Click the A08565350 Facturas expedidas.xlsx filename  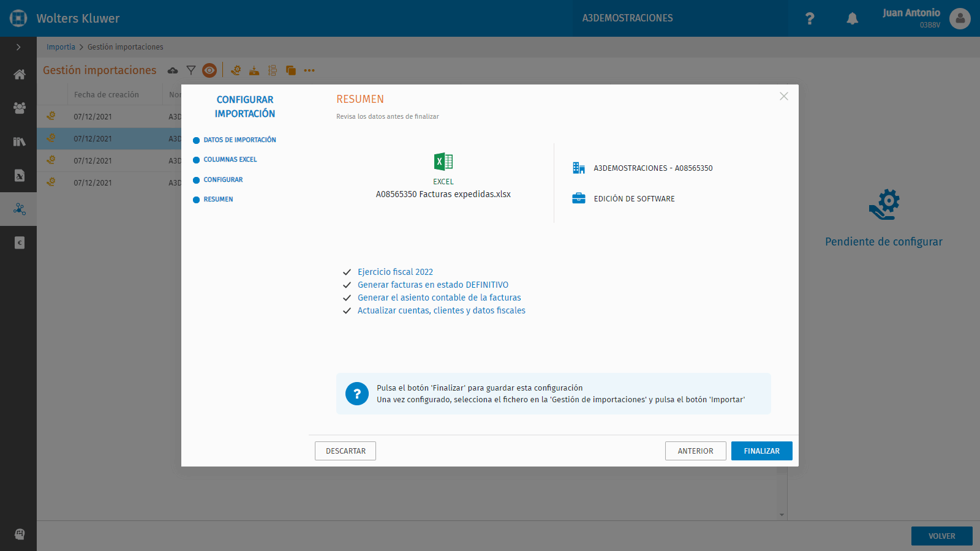pyautogui.click(x=443, y=194)
